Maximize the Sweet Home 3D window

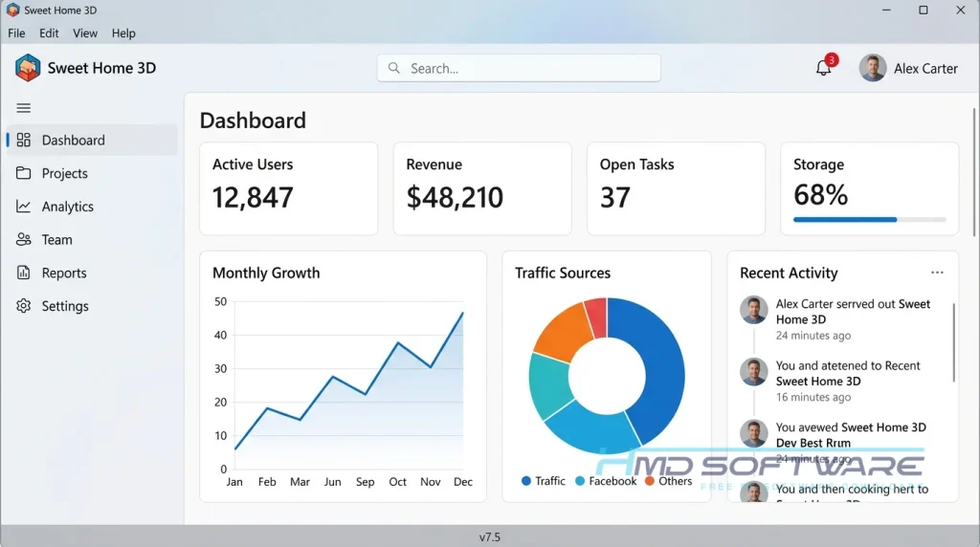[924, 10]
